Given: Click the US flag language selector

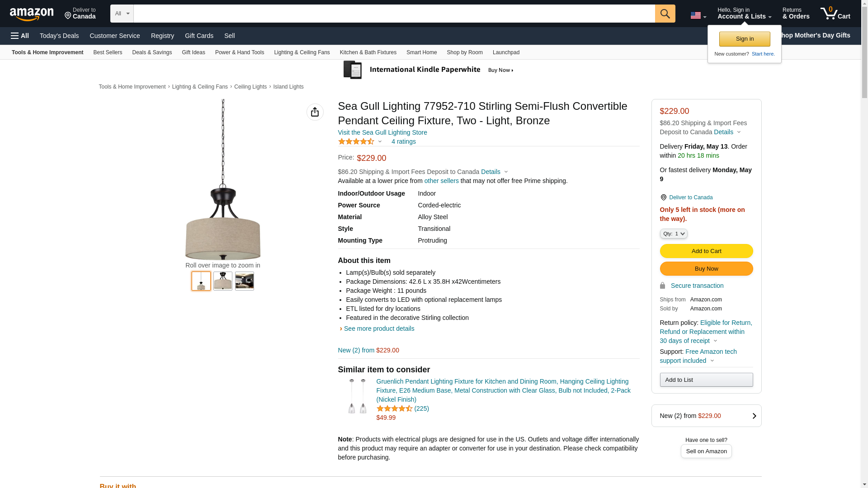Looking at the screenshot, I should (698, 15).
